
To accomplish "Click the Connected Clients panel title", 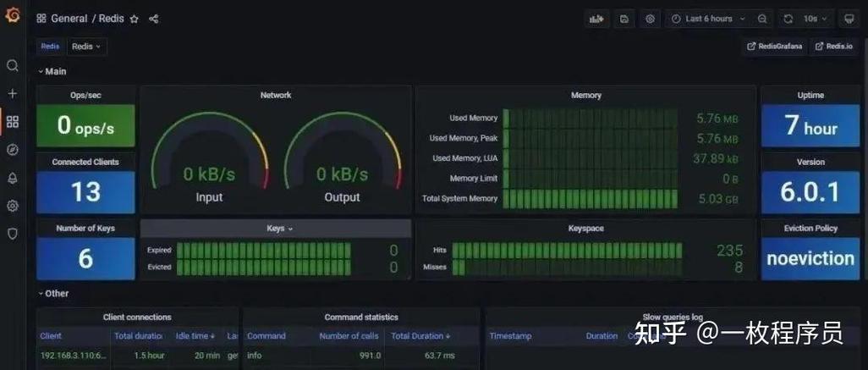I will (85, 163).
